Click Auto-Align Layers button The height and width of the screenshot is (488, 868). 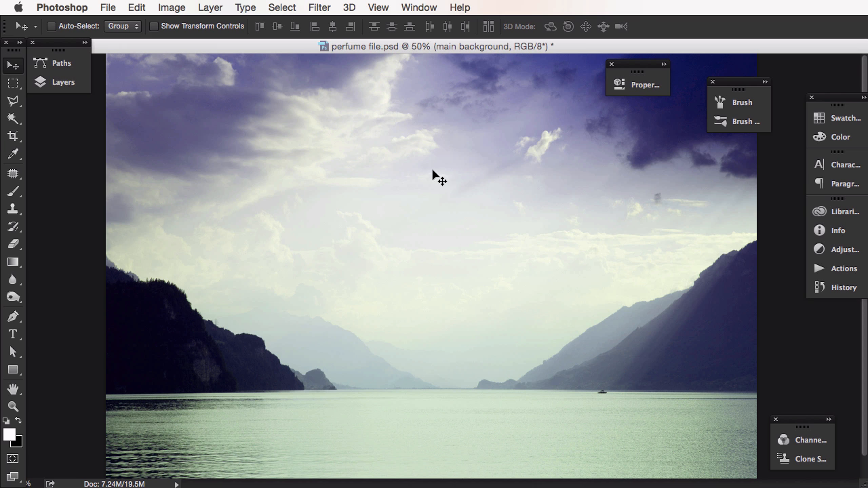click(x=488, y=26)
